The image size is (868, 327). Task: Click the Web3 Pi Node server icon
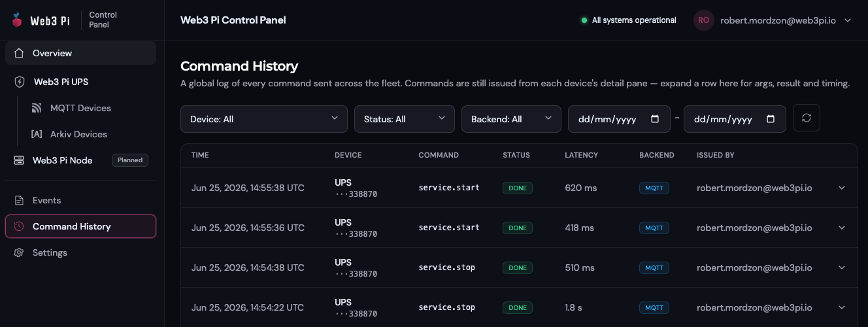tap(19, 160)
